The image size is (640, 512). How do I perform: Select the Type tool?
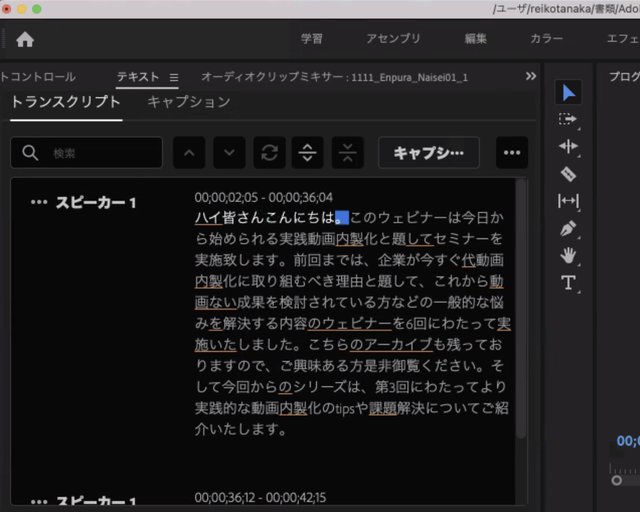568,283
